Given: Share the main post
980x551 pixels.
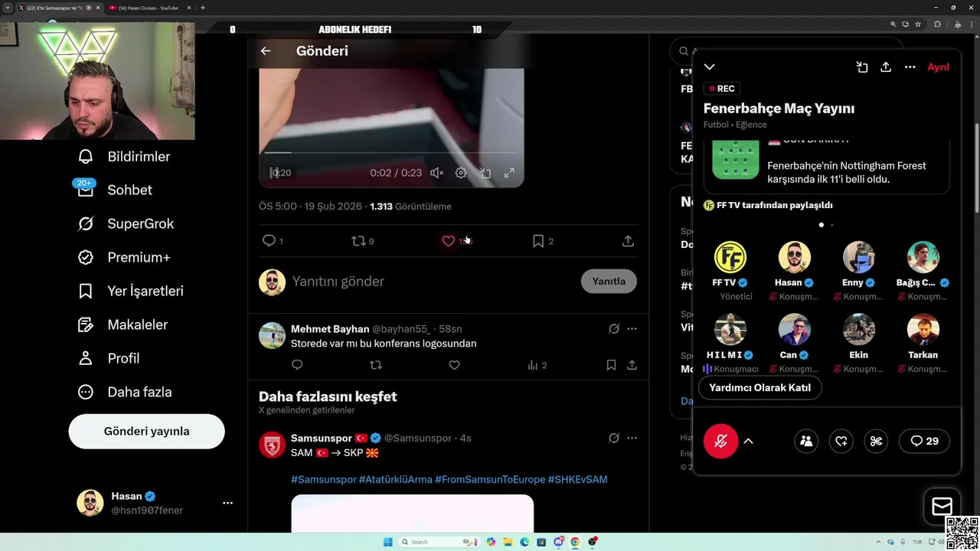Looking at the screenshot, I should [x=628, y=241].
